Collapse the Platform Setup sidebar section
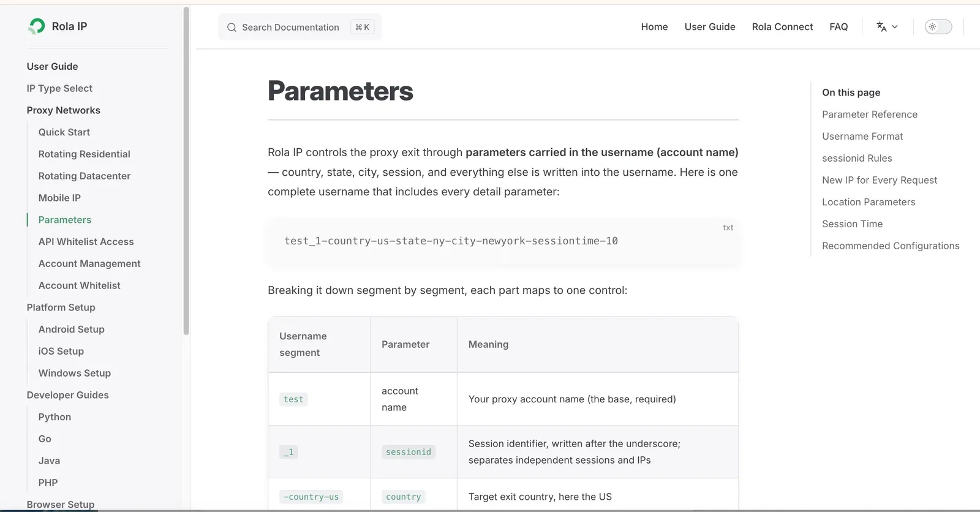This screenshot has height=512, width=980. coord(61,307)
